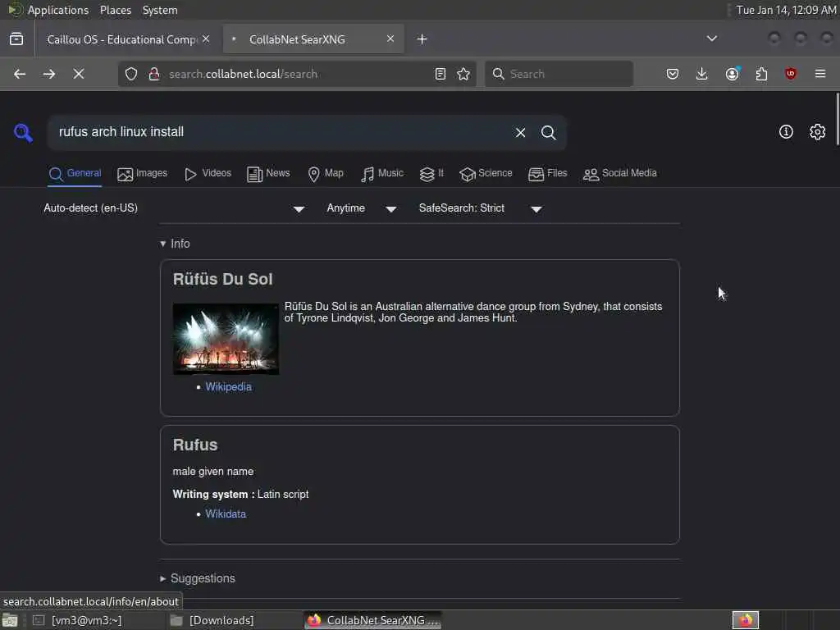Close the CollabNet SearXNG tab

[390, 39]
